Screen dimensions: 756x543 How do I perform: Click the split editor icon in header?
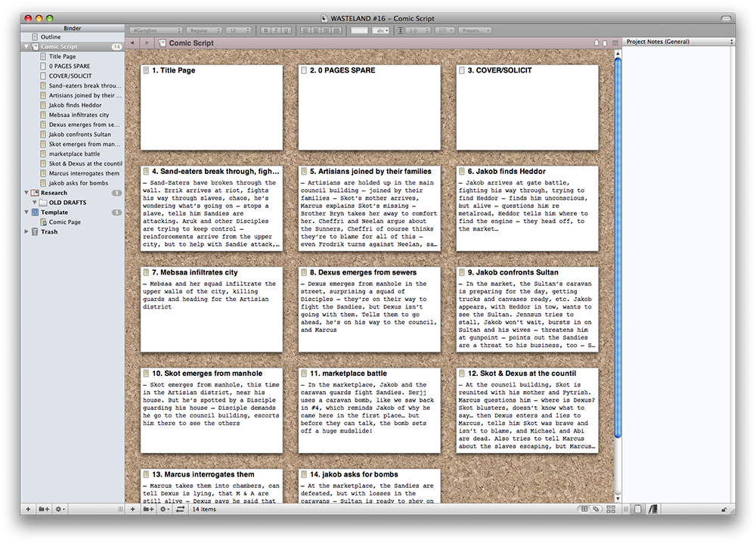coord(612,44)
